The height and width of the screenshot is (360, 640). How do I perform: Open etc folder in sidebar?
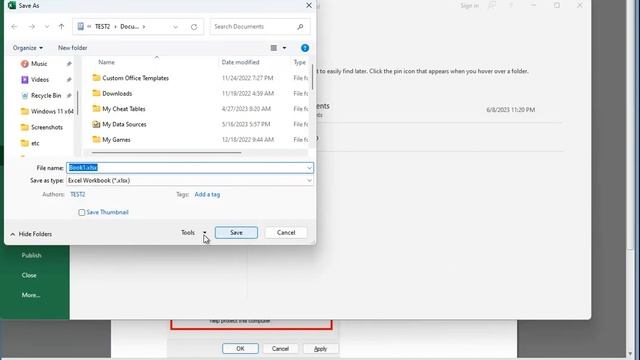pos(35,143)
